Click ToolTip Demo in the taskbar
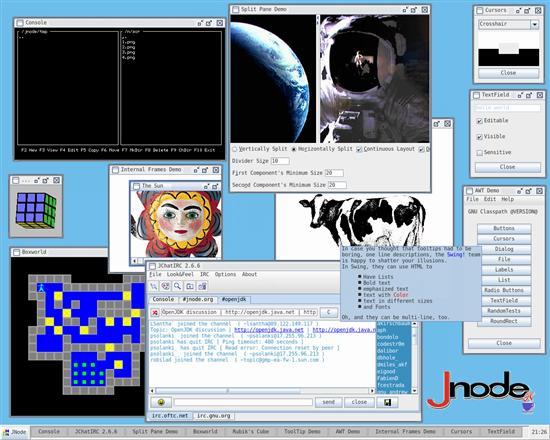 (x=302, y=432)
